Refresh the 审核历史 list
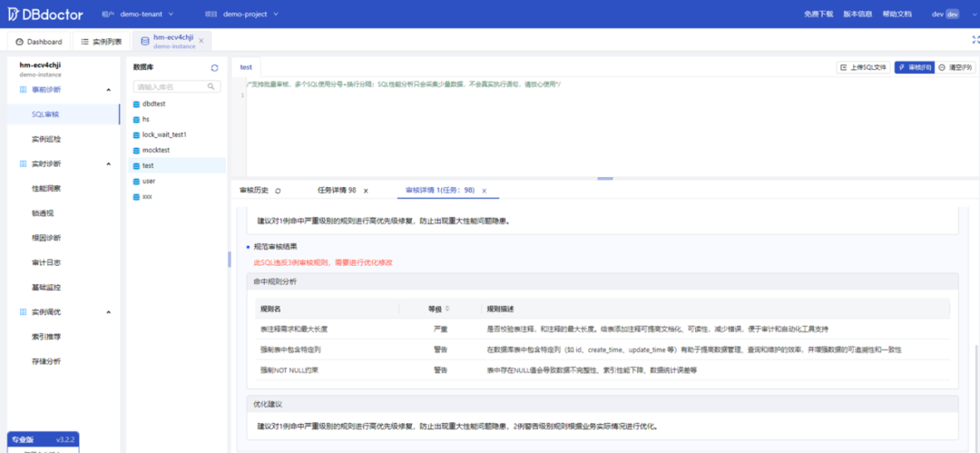The height and width of the screenshot is (453, 980). [279, 191]
